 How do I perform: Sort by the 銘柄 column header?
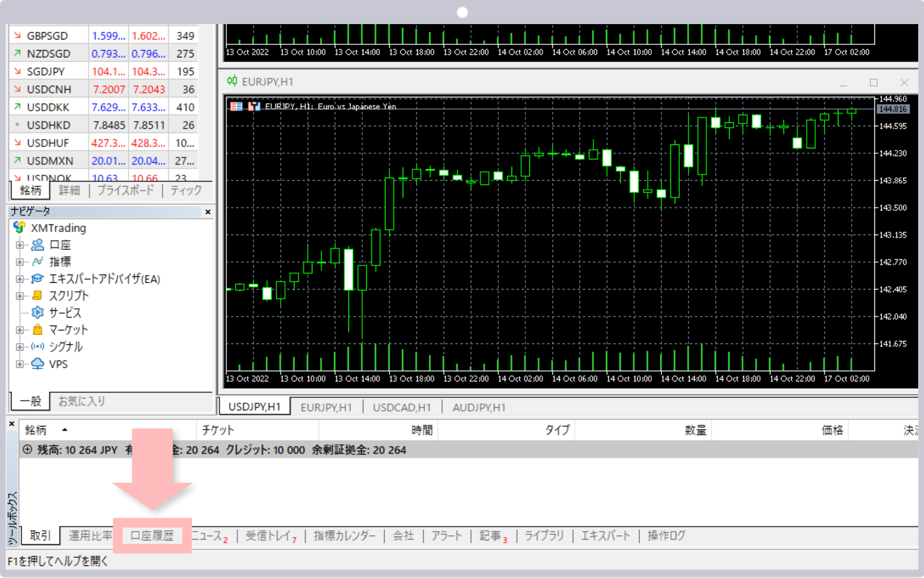(36, 430)
